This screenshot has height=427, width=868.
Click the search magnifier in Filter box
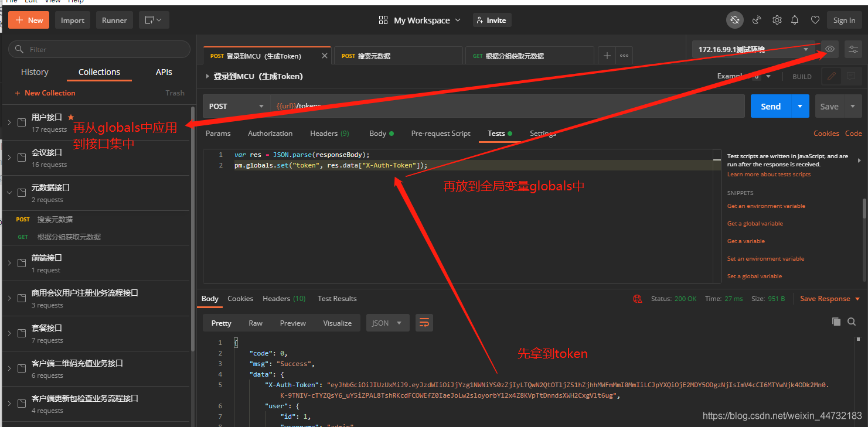[20, 49]
